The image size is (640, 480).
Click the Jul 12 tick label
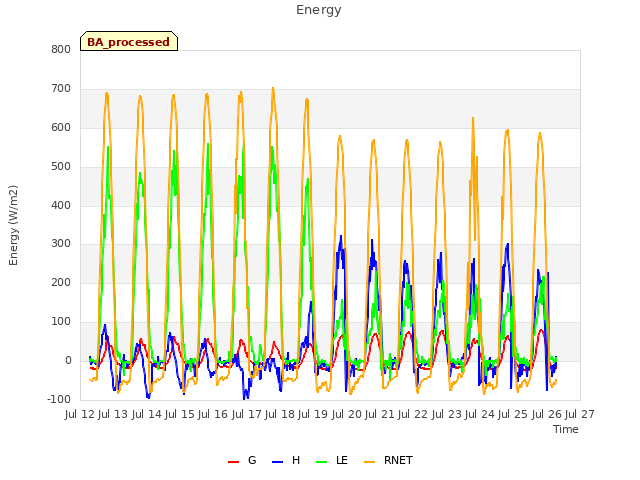(80, 414)
